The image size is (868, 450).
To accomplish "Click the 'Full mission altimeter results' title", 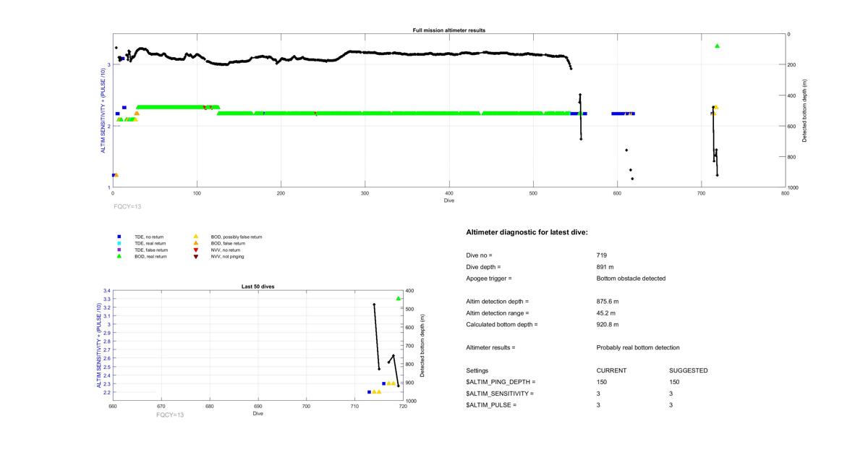I will click(x=448, y=30).
